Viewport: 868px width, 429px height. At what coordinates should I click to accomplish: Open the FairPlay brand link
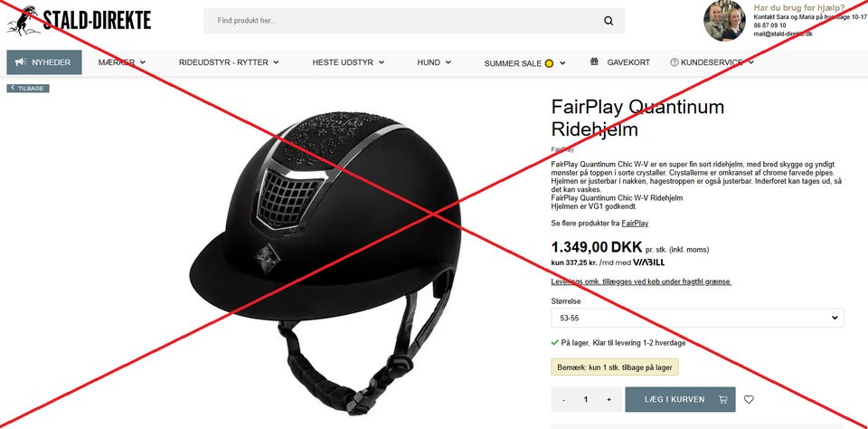[x=635, y=224]
